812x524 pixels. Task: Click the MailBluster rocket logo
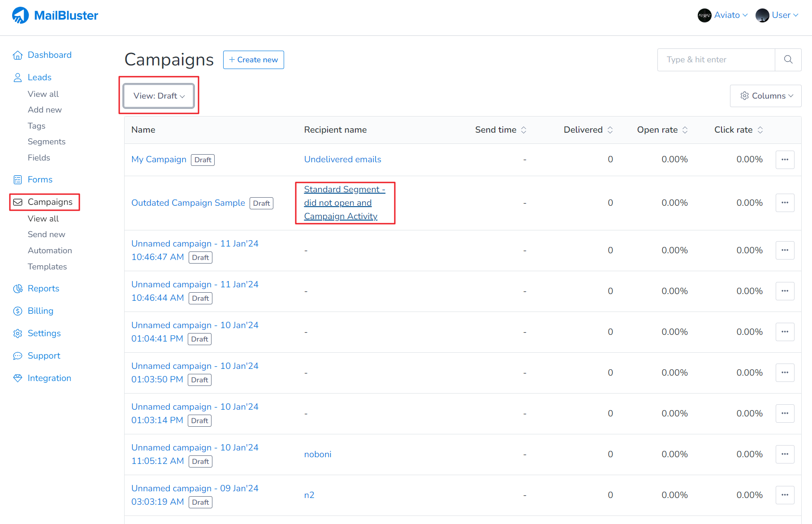(20, 16)
